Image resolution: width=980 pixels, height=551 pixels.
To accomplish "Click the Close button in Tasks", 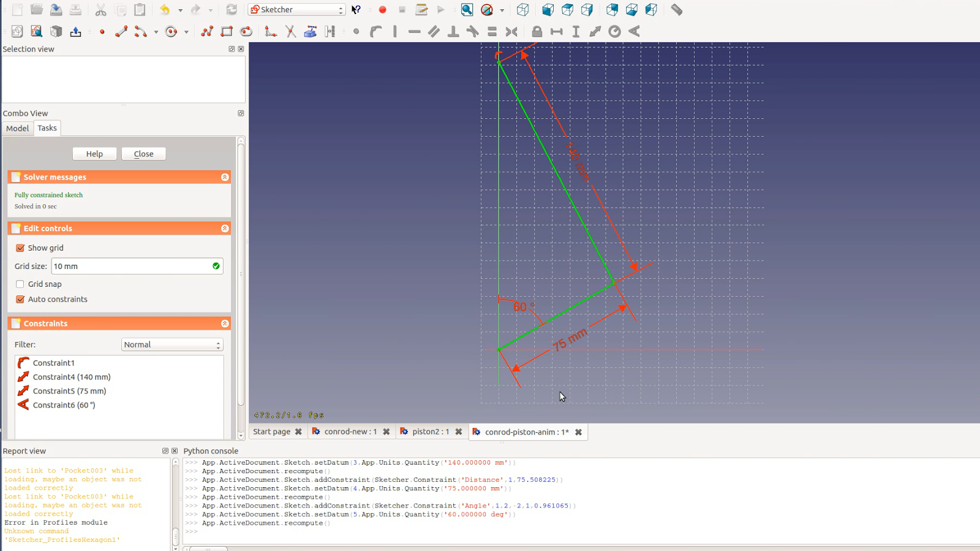I will (x=143, y=154).
